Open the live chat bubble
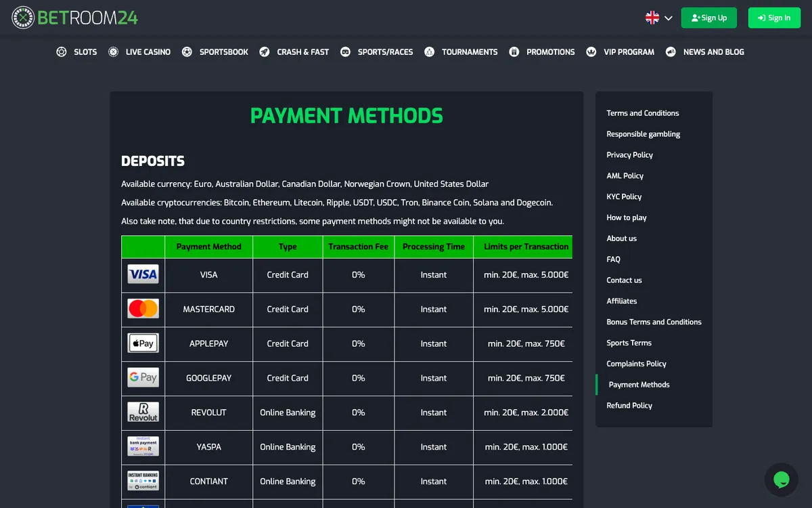The height and width of the screenshot is (508, 812). coord(782,480)
